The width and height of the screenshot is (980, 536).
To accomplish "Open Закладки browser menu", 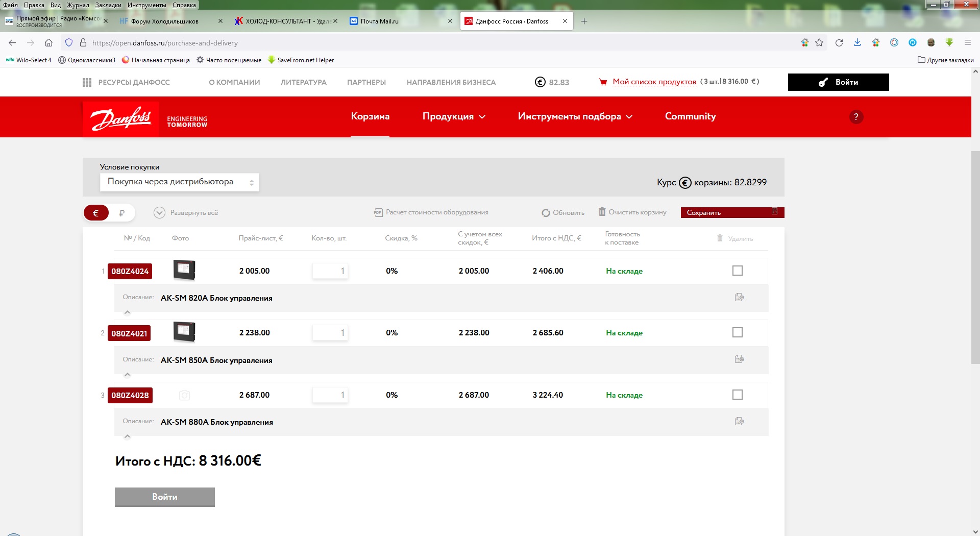I will click(x=108, y=5).
